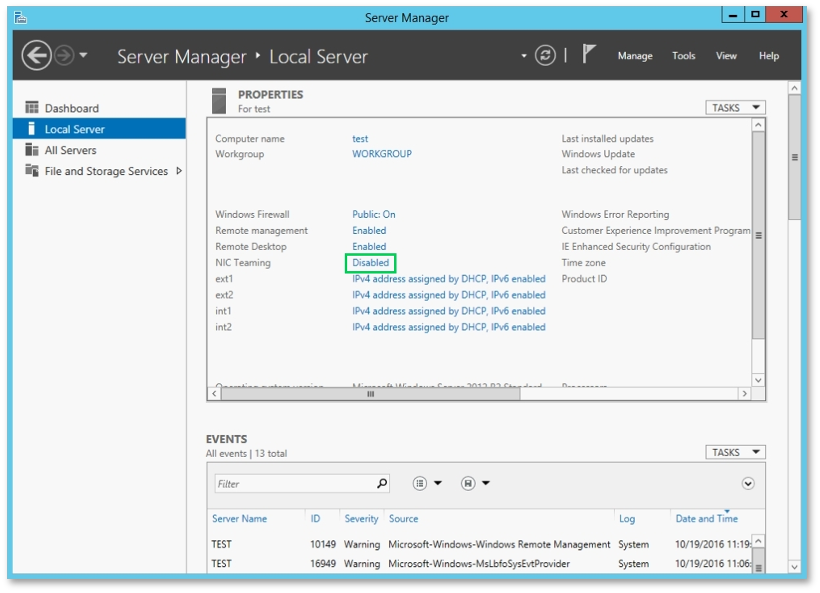Open the dropdown arrow beside Refresh icon
The width and height of the screenshot is (820, 593).
click(523, 55)
